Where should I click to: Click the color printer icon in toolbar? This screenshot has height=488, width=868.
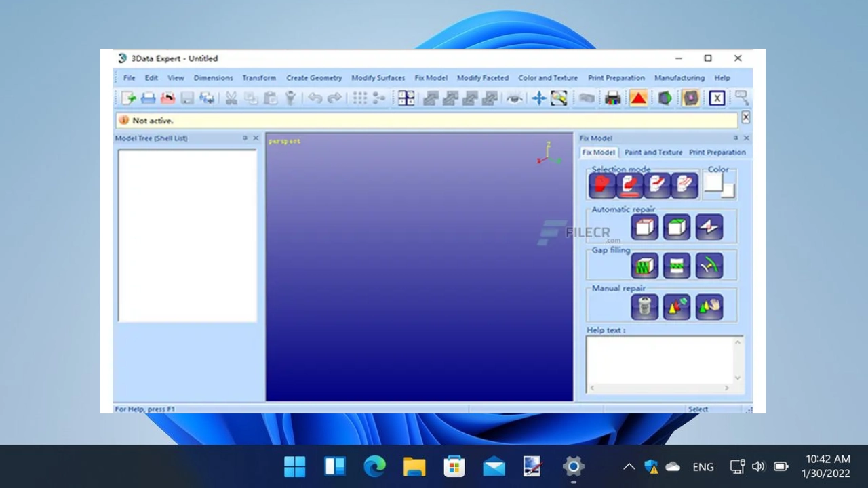point(613,98)
